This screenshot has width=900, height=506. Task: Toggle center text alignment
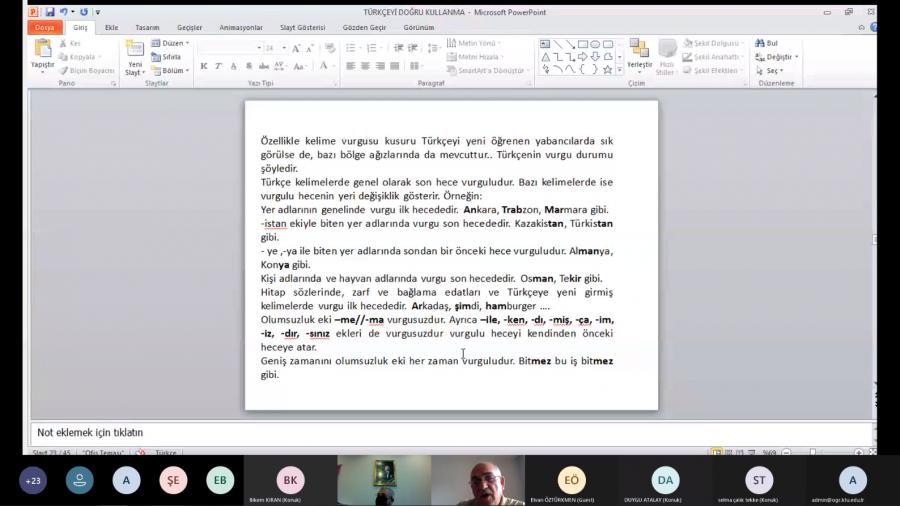365,66
